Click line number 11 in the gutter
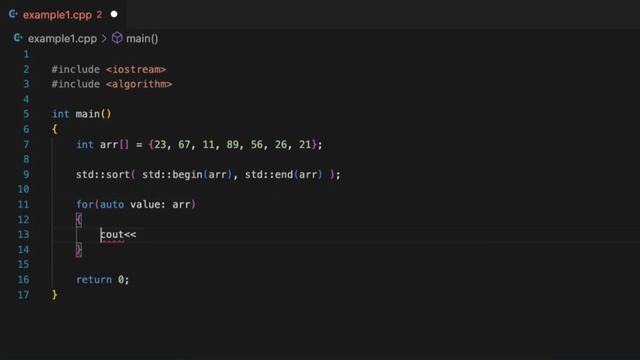The width and height of the screenshot is (640, 360). point(23,204)
